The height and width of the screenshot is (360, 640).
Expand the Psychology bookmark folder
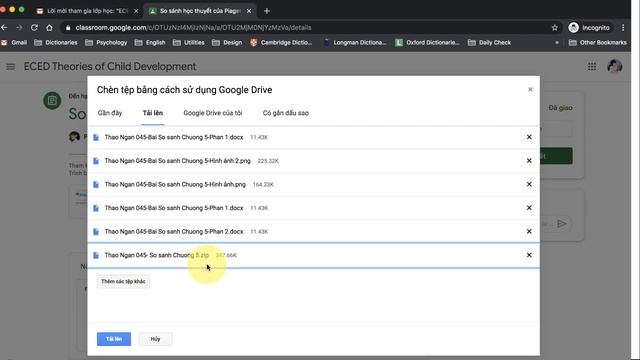coord(106,42)
